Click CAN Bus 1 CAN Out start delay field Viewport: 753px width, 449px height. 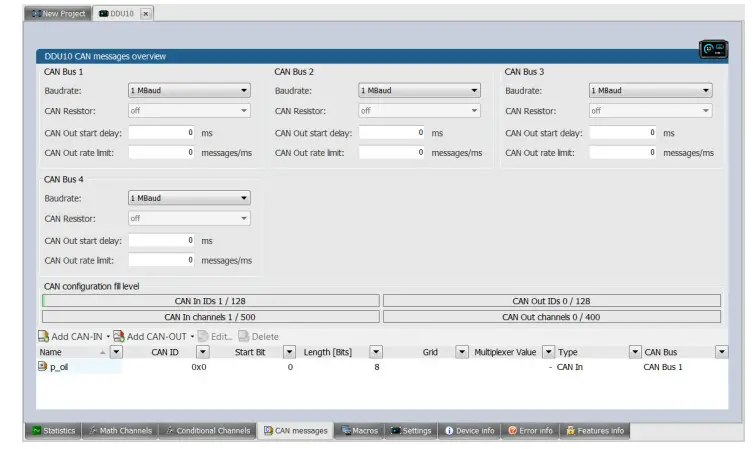(x=161, y=133)
